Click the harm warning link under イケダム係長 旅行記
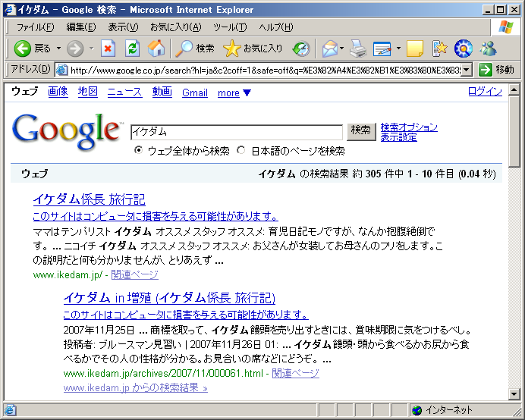 point(156,216)
